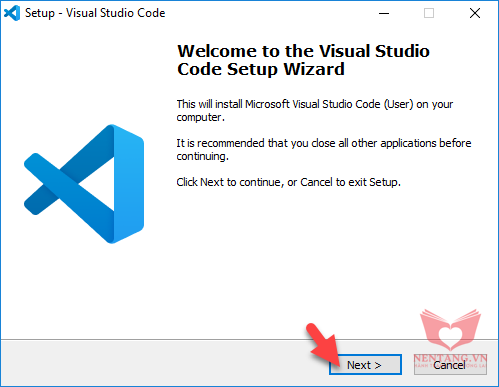Click the small VS Code icon in title bar

(x=12, y=13)
